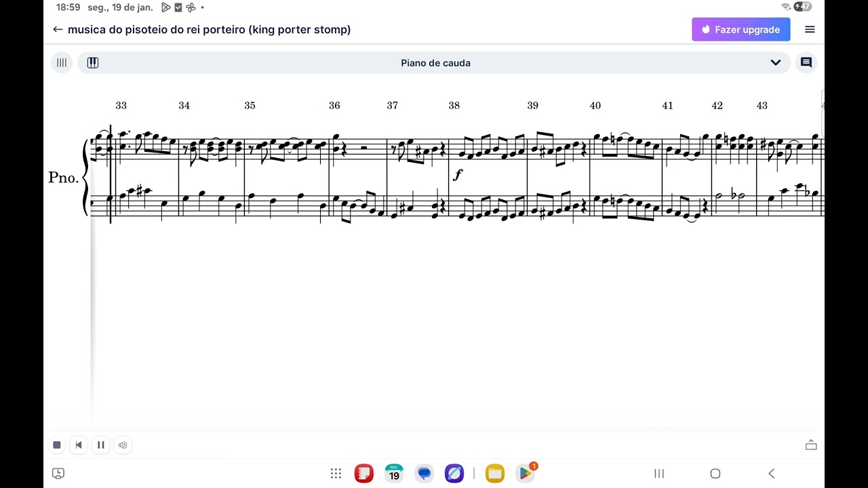Open the yellow files app
The image size is (868, 488).
495,474
